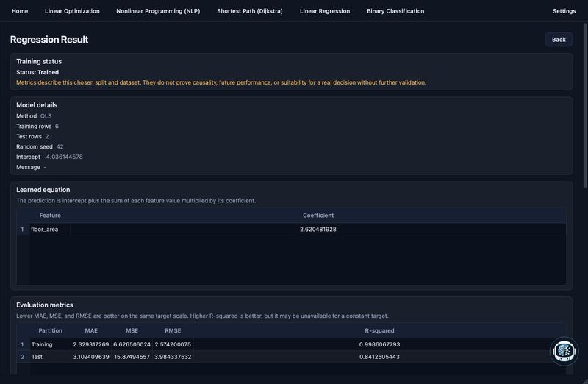Click the Partition column header
588x384 pixels.
click(x=50, y=331)
